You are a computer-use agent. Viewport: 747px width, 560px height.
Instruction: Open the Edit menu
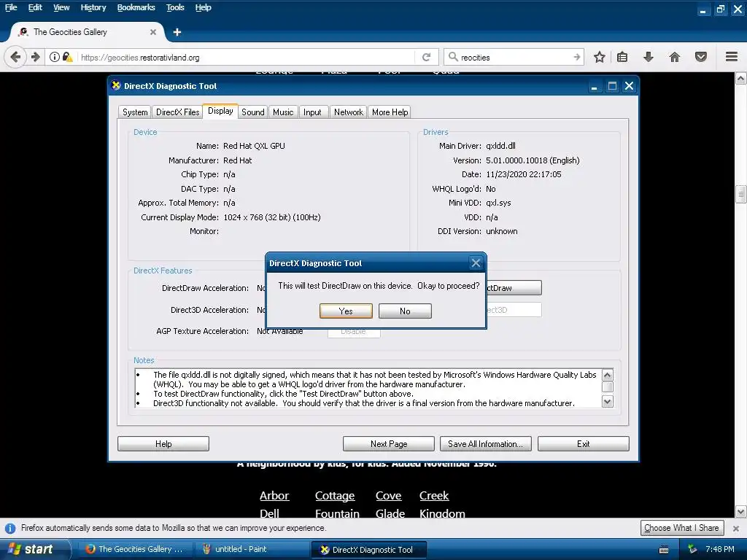click(x=35, y=7)
